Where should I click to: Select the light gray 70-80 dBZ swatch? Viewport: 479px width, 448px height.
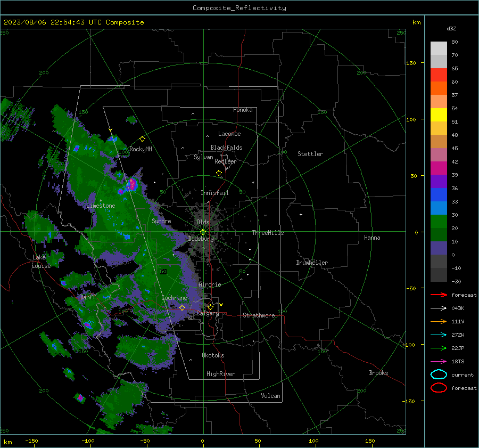(439, 48)
